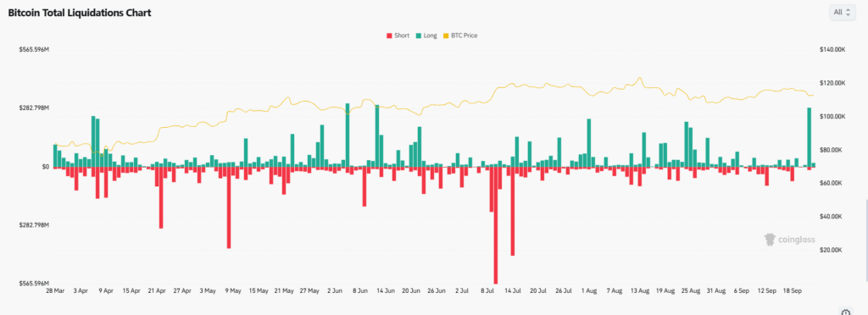Click the $0 liquidation axis label
The height and width of the screenshot is (315, 868).
click(45, 167)
